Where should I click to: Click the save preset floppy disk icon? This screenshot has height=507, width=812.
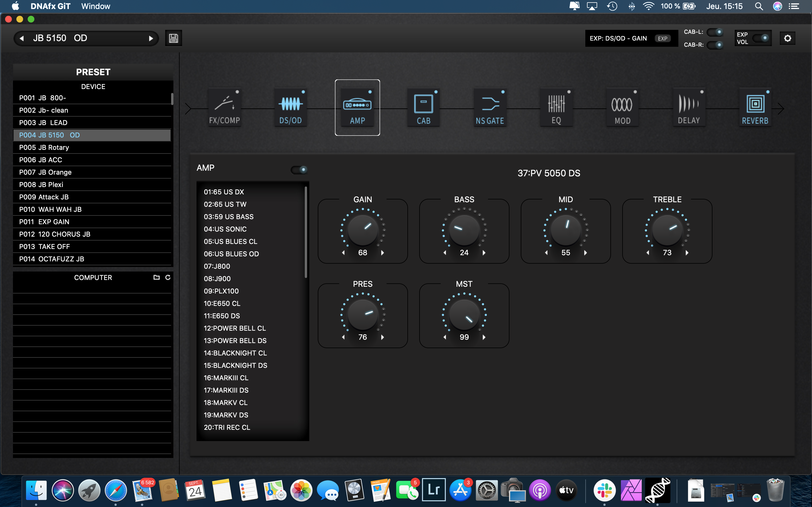[x=173, y=38]
